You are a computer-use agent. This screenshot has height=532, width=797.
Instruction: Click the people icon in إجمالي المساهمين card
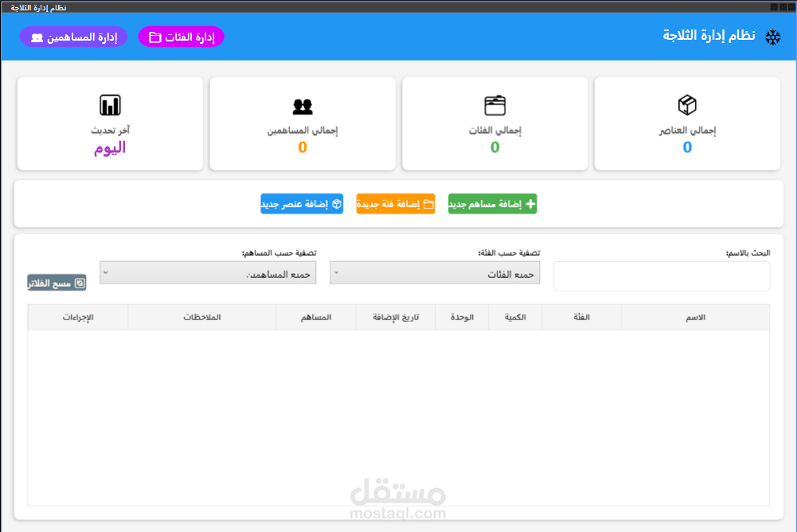303,106
